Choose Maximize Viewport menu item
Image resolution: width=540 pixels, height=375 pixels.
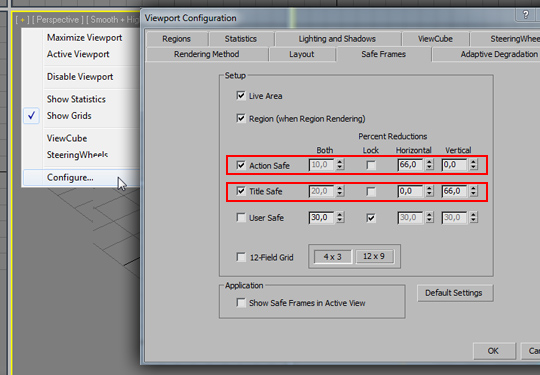[84, 38]
